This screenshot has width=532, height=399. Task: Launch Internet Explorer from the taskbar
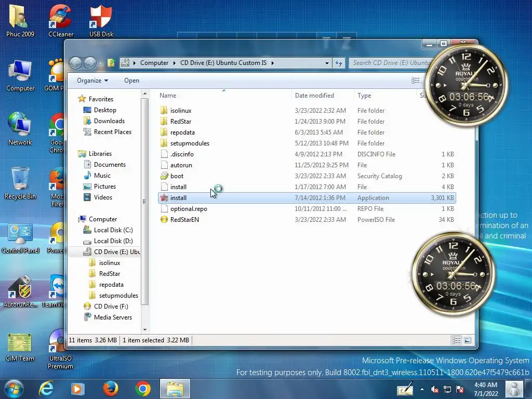[x=46, y=389]
